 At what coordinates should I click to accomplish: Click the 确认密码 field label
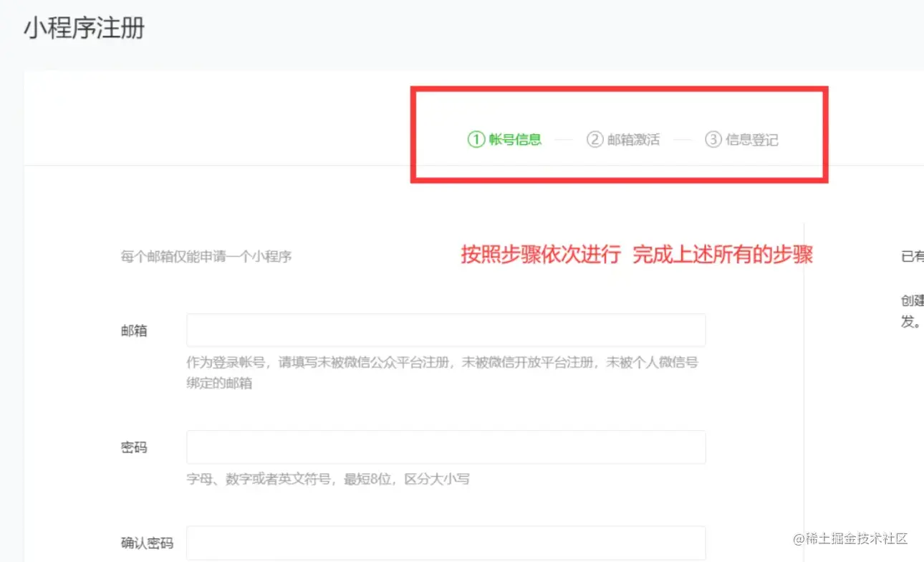[x=147, y=543]
